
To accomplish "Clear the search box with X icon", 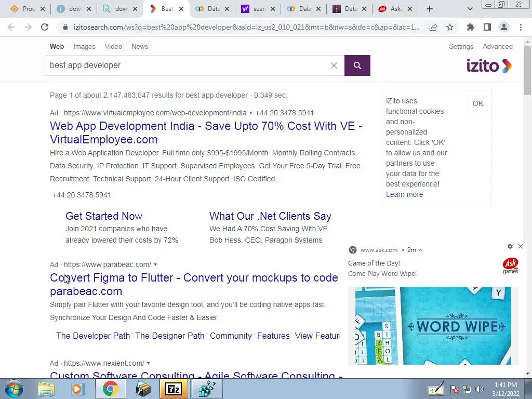I will tap(334, 65).
